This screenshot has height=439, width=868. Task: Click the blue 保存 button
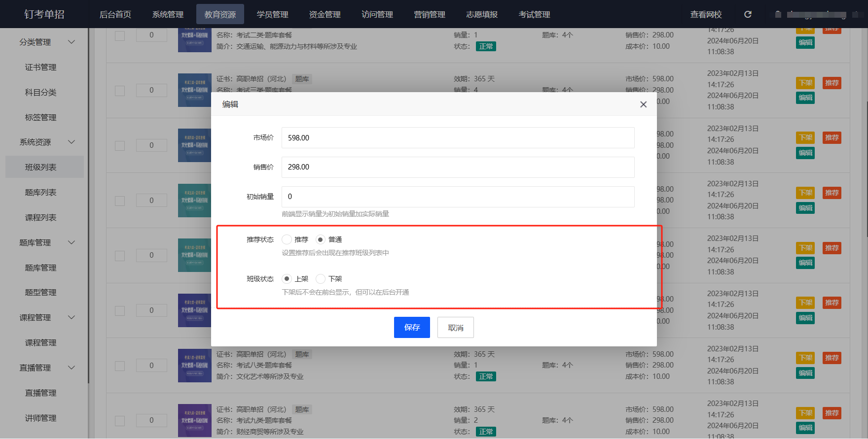click(412, 328)
